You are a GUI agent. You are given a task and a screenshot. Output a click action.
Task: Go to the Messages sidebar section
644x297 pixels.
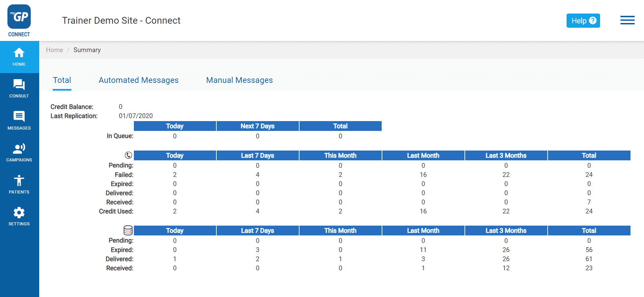19,121
